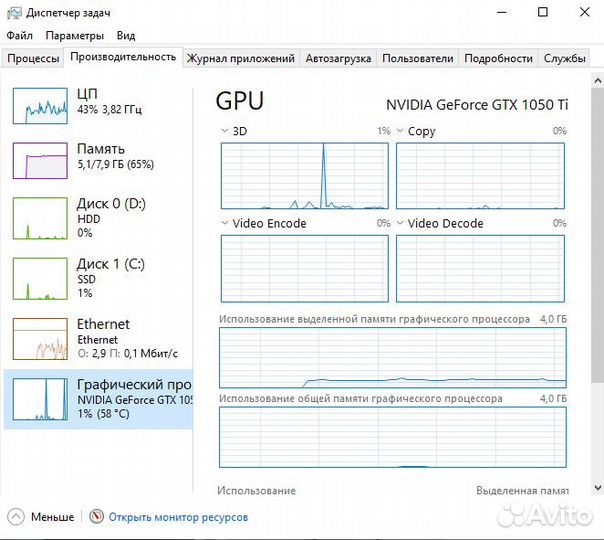The width and height of the screenshot is (604, 540).
Task: Open the Video Encode graph dropdown
Action: coord(225,223)
